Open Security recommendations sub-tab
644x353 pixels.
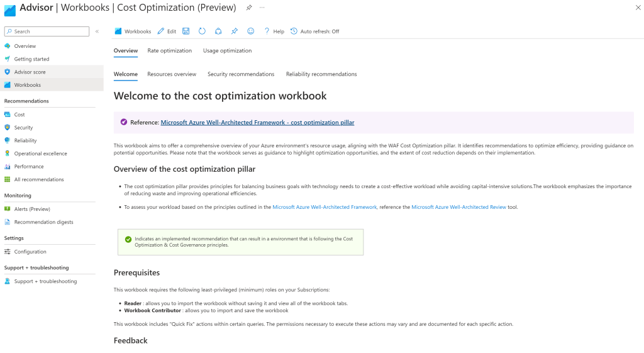(x=241, y=74)
